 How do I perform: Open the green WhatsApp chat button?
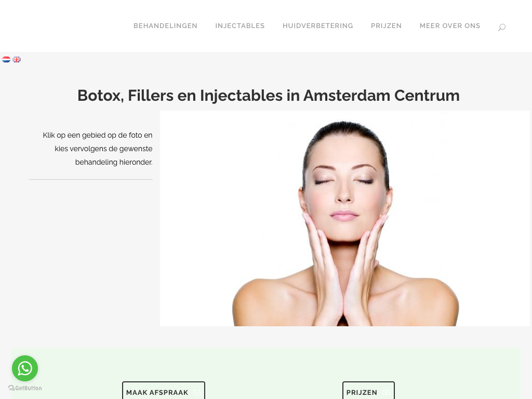(x=25, y=368)
